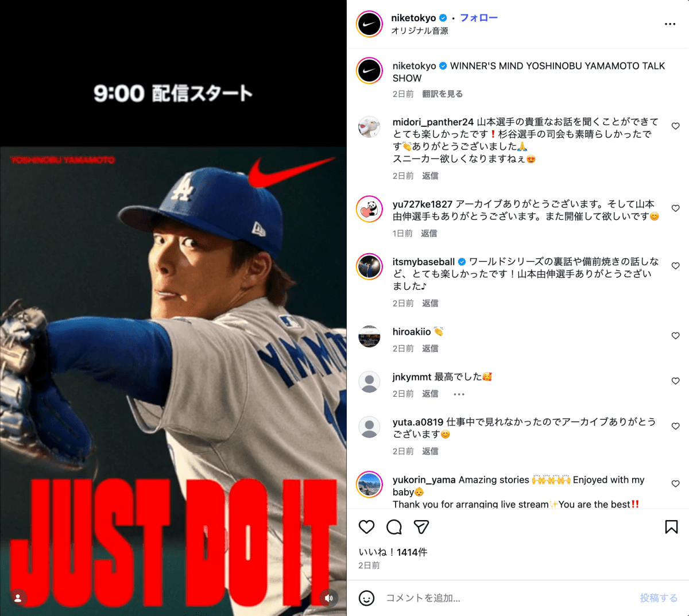Open the emoji picker in the comment box
This screenshot has height=616, width=689.
pyautogui.click(x=366, y=598)
